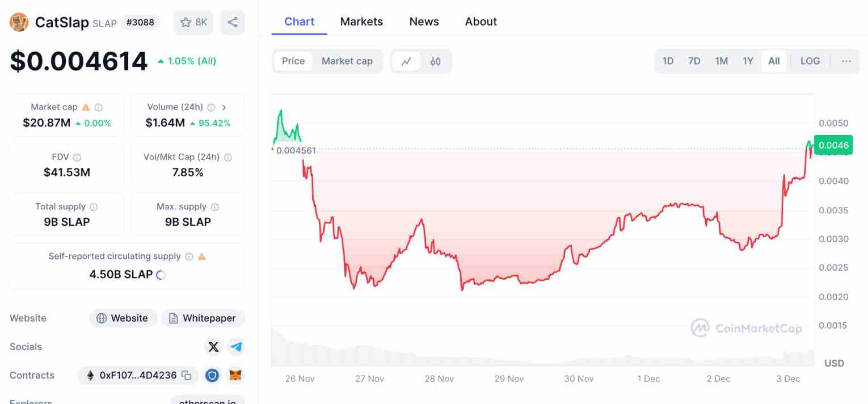Viewport: 868px width, 404px height.
Task: Click the 0.004561 baseline price label
Action: (295, 150)
